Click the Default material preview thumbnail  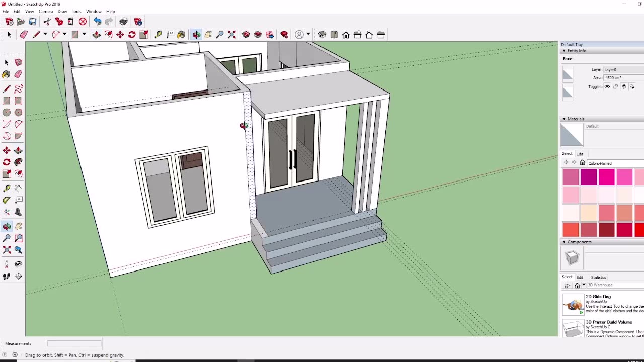(x=572, y=135)
